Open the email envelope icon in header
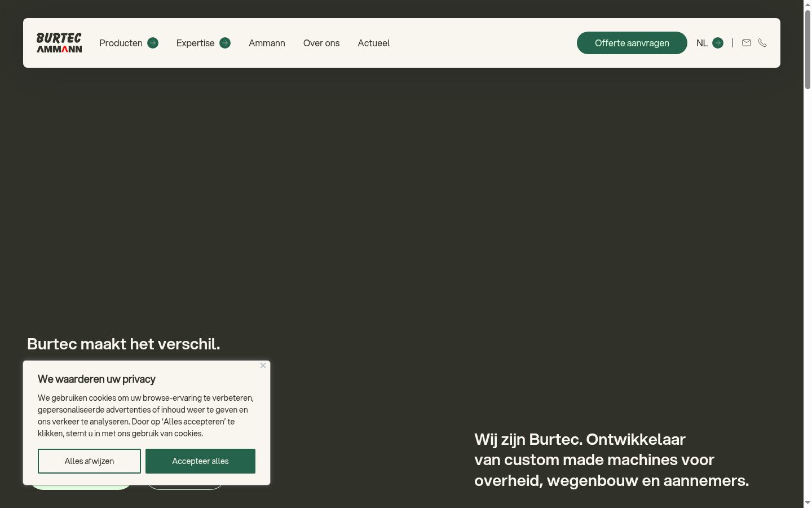812x508 pixels. 747,43
